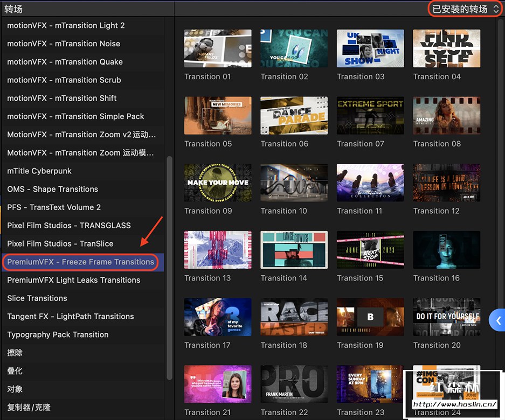This screenshot has height=420, width=505.
Task: Click the blue collapse arrow tab
Action: point(497,320)
